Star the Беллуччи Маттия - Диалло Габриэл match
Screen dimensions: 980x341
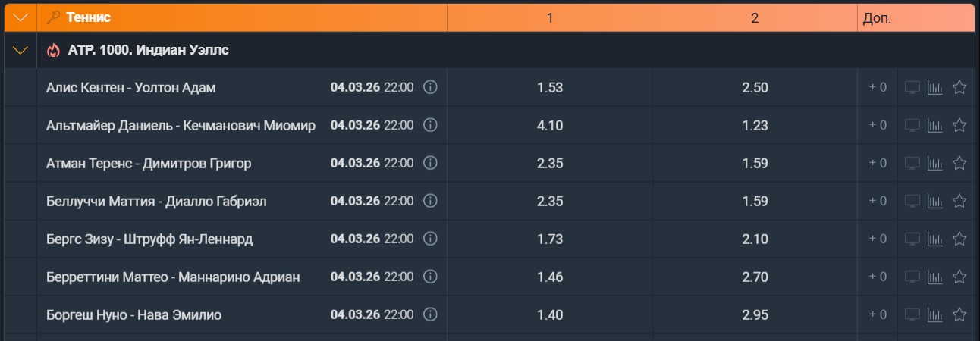coord(959,201)
